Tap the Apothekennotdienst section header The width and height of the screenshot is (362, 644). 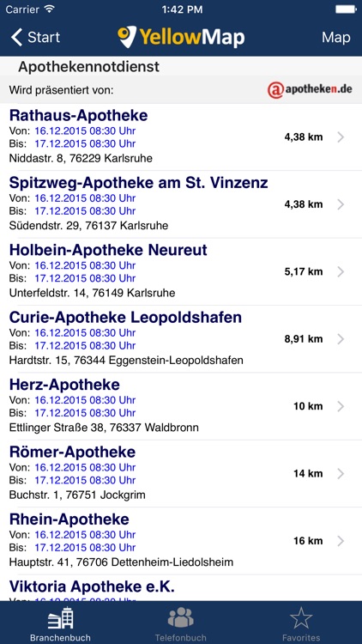coord(88,66)
